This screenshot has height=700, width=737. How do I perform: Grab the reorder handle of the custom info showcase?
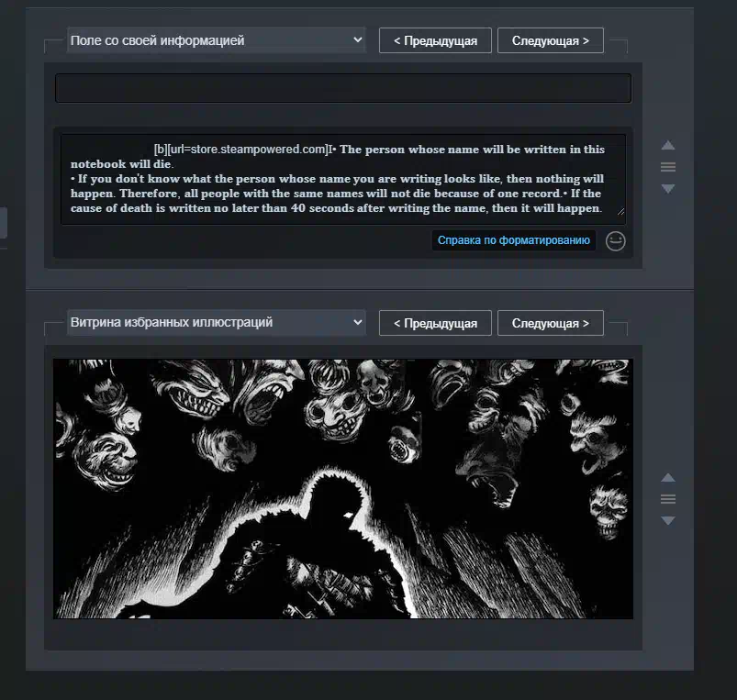click(668, 167)
